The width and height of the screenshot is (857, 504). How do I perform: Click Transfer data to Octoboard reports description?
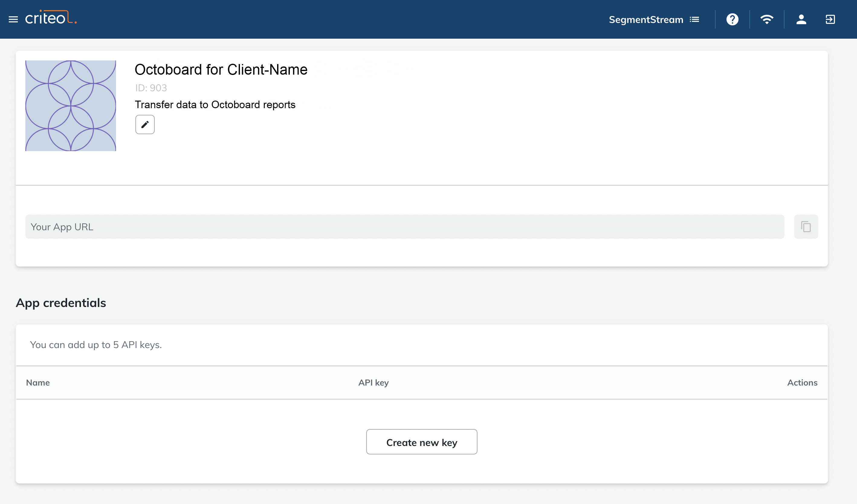point(215,105)
